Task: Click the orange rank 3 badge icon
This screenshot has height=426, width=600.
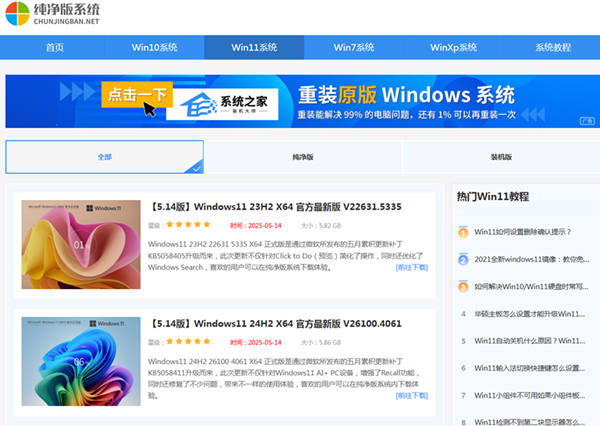Action: coord(463,286)
